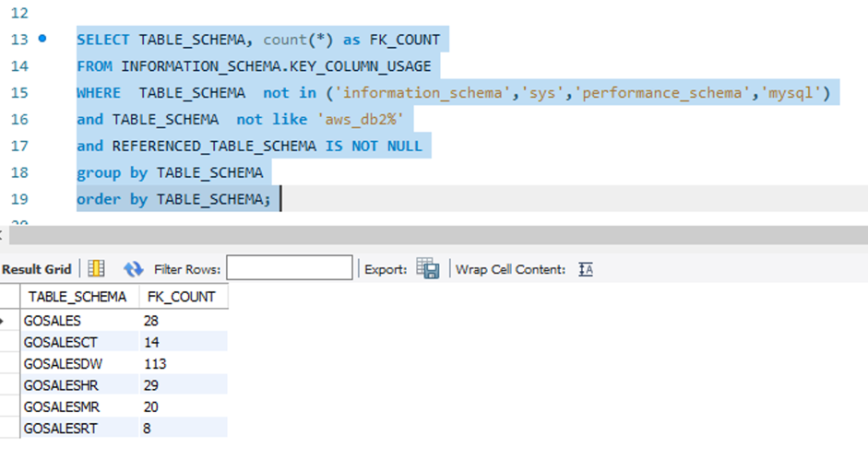868x459 pixels.
Task: Click the Filter Rows input field
Action: [x=290, y=267]
